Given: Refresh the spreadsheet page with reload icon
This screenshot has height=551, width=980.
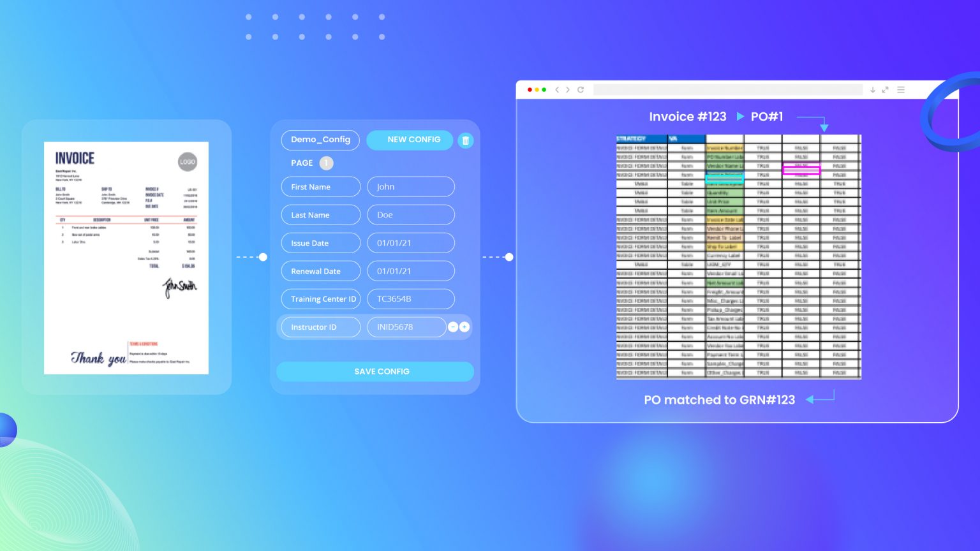Looking at the screenshot, I should (580, 89).
